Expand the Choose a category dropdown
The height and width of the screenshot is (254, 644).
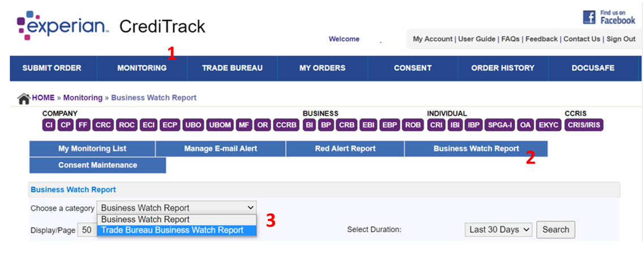pos(177,208)
